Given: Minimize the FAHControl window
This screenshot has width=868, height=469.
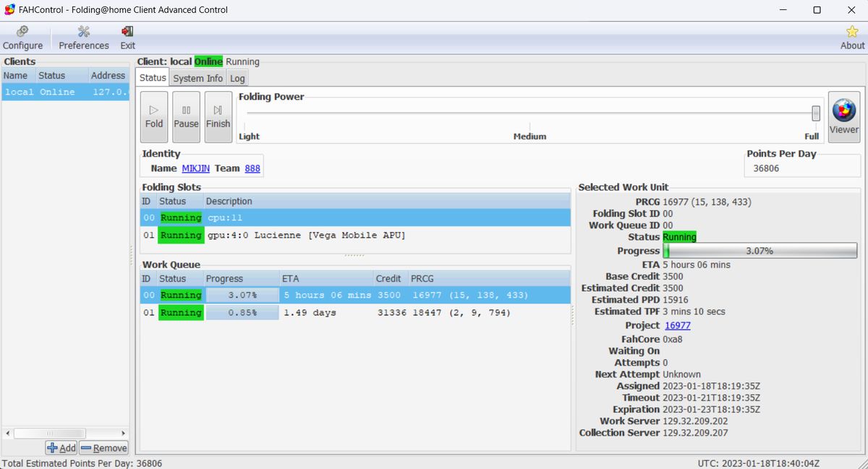Looking at the screenshot, I should pyautogui.click(x=783, y=10).
